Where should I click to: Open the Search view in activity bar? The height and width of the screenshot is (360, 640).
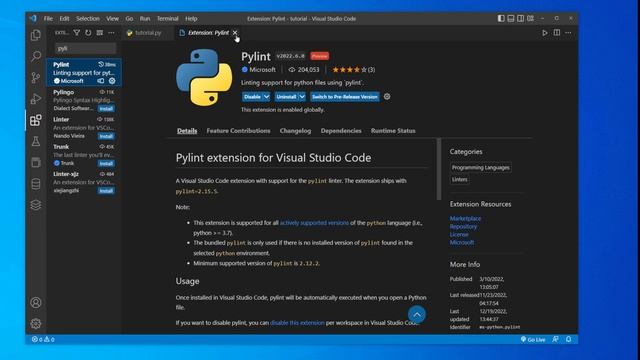click(x=36, y=56)
